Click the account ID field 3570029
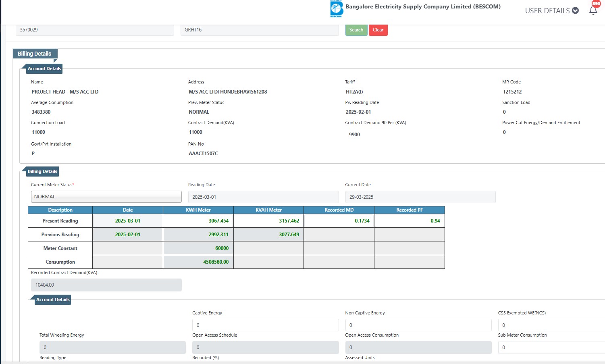The height and width of the screenshot is (364, 605). point(95,30)
